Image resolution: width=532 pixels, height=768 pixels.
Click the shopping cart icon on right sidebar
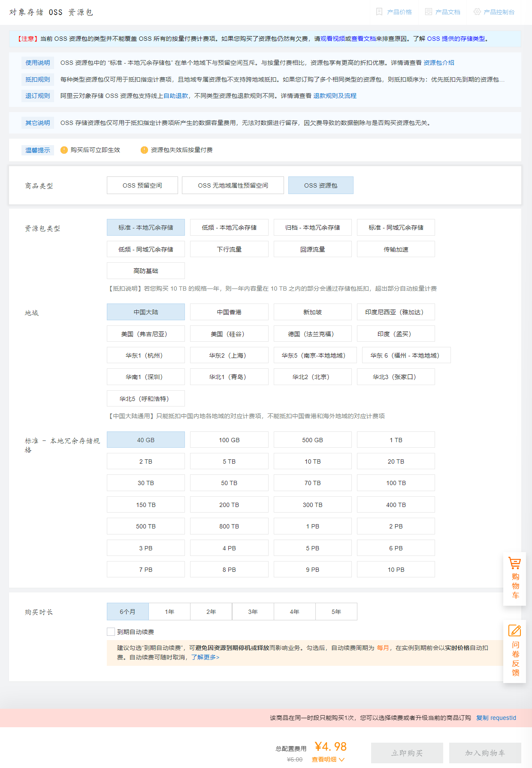coord(514,563)
